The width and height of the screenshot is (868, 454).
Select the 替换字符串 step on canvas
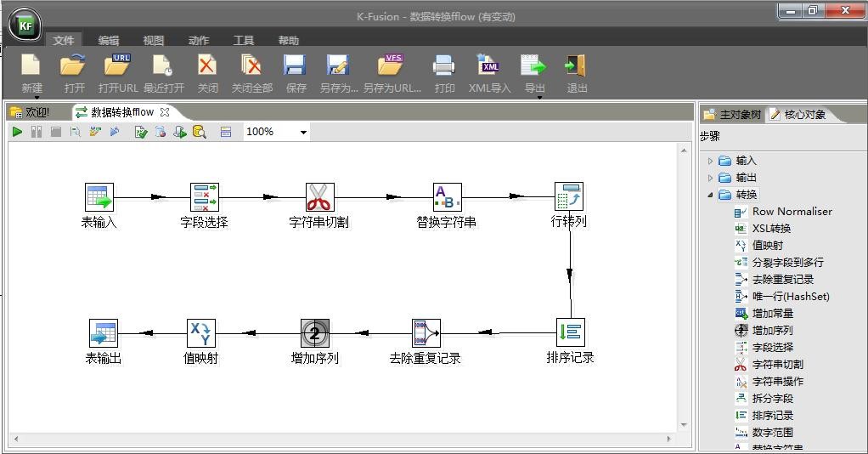(448, 197)
